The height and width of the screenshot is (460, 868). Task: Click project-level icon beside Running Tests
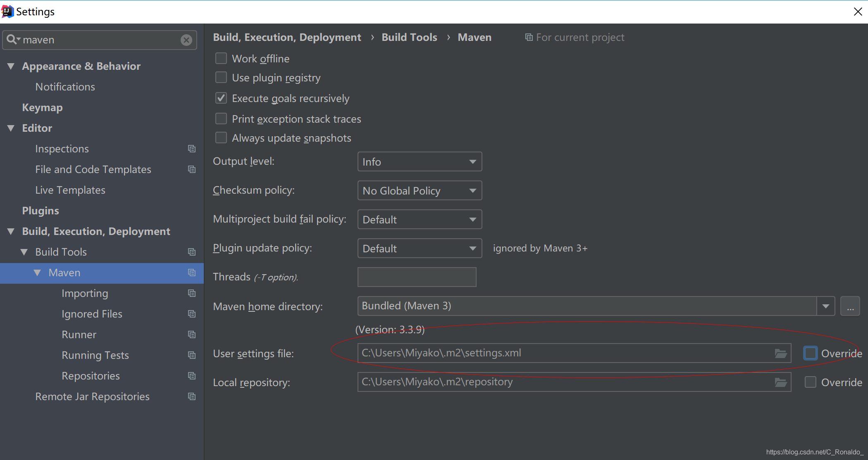[x=192, y=355]
